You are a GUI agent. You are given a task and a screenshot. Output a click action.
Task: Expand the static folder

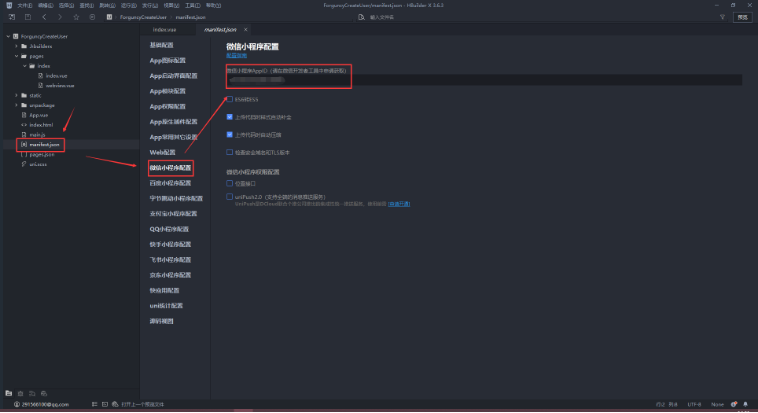point(16,95)
